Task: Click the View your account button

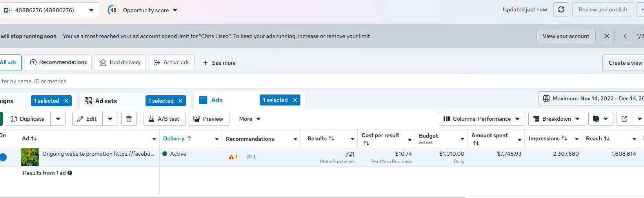Action: (x=566, y=36)
